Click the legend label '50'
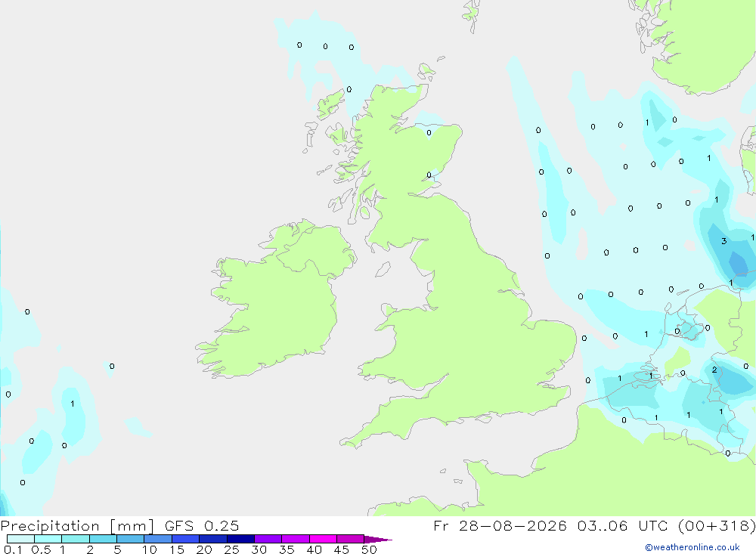Image resolution: width=756 pixels, height=554 pixels. [x=369, y=549]
